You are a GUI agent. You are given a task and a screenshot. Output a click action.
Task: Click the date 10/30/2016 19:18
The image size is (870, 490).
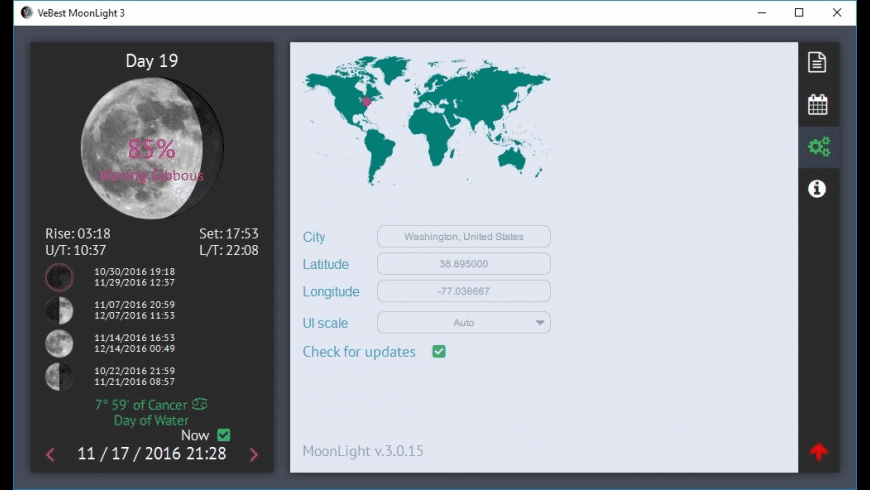pyautogui.click(x=134, y=271)
